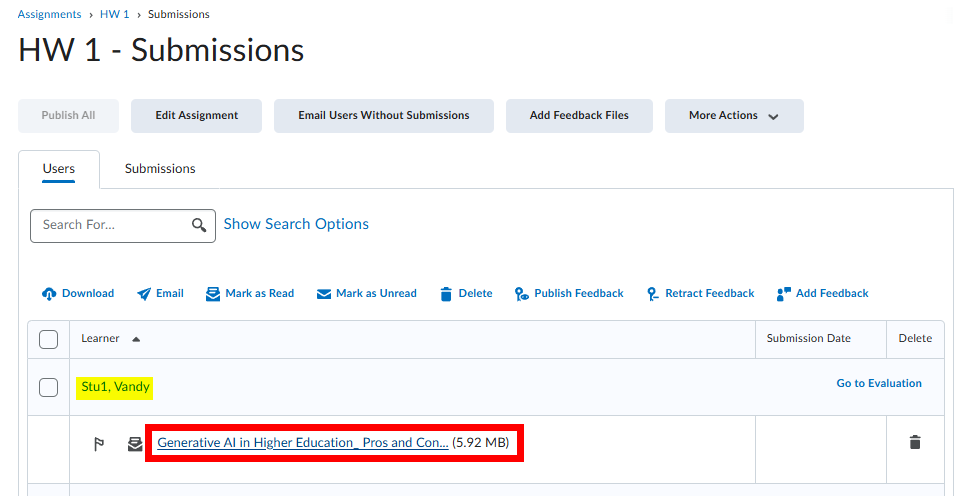Switch to the Submissions tab

tap(160, 169)
